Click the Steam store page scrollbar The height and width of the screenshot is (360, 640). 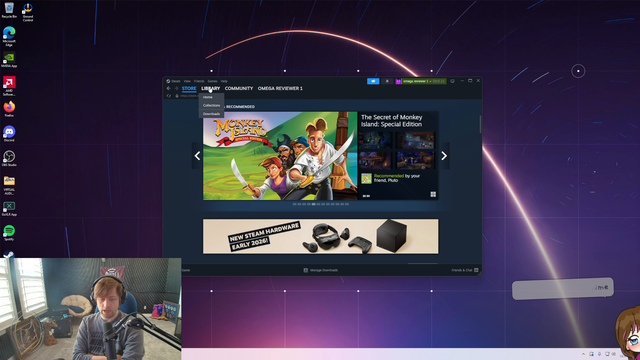pos(480,124)
